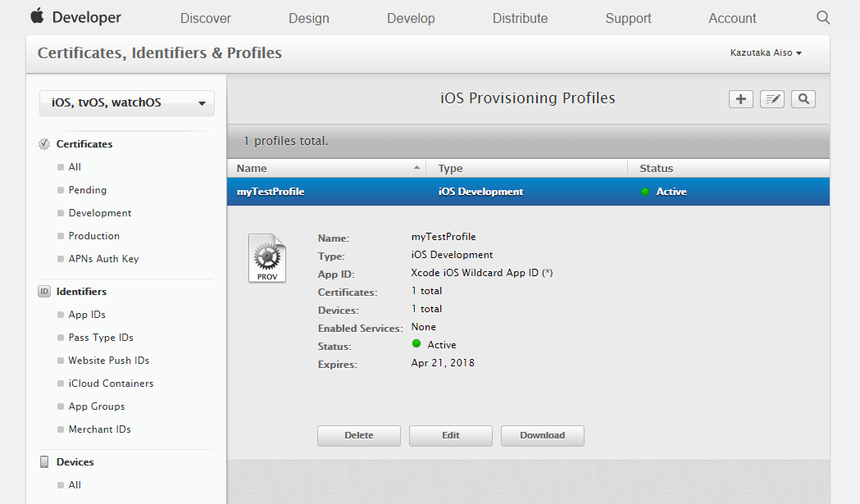
Task: Select the myTestProfile table row name
Action: point(271,192)
